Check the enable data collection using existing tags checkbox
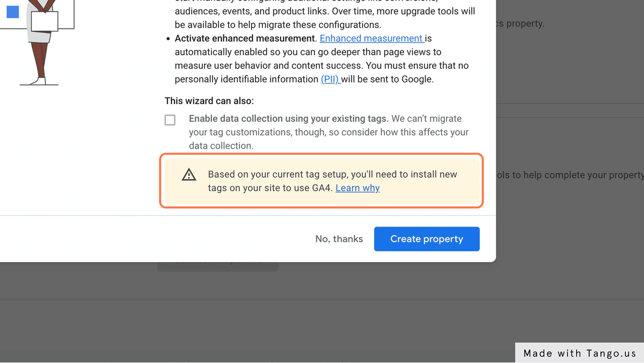Viewport: 644px width, 363px height. click(x=170, y=120)
